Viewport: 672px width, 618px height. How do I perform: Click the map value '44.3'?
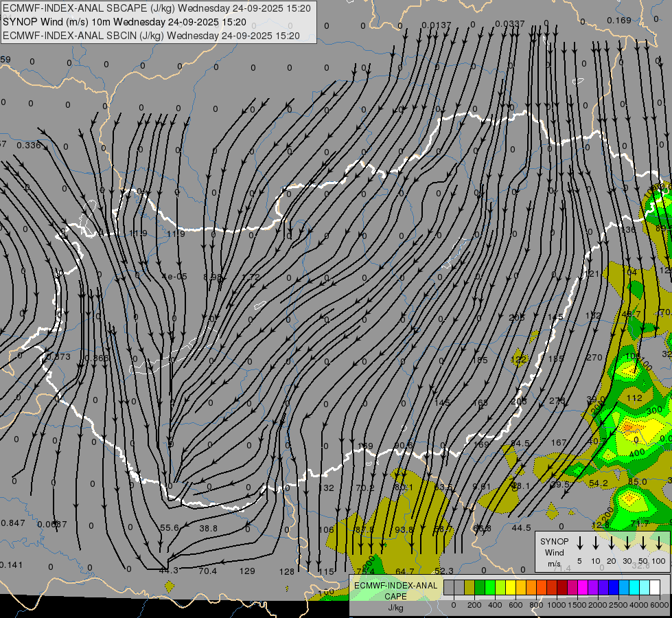[x=168, y=571]
